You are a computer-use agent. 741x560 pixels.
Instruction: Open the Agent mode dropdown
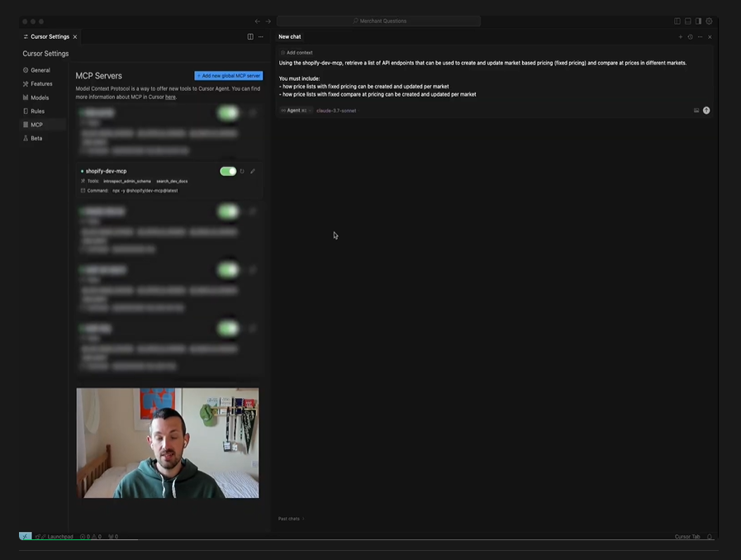(294, 110)
